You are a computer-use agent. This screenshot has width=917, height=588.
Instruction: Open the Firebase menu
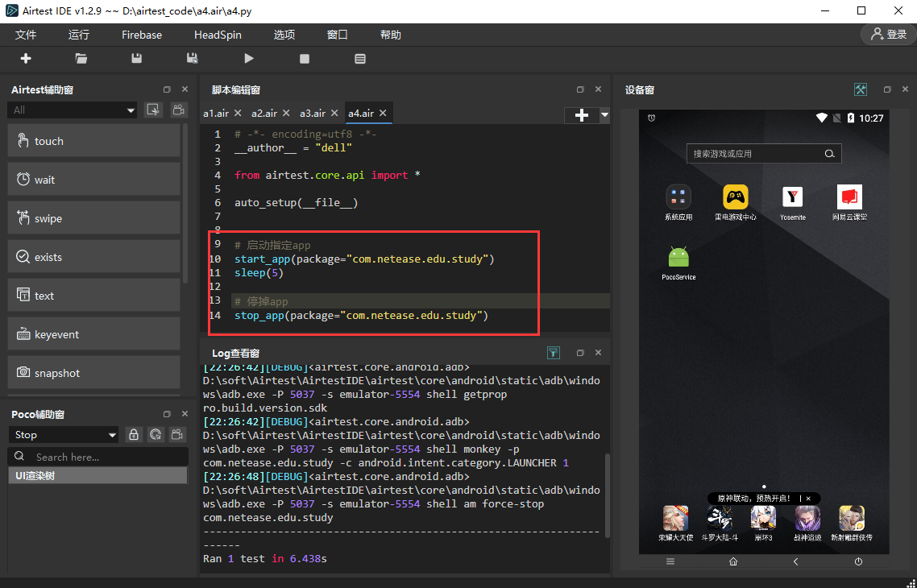pos(142,35)
